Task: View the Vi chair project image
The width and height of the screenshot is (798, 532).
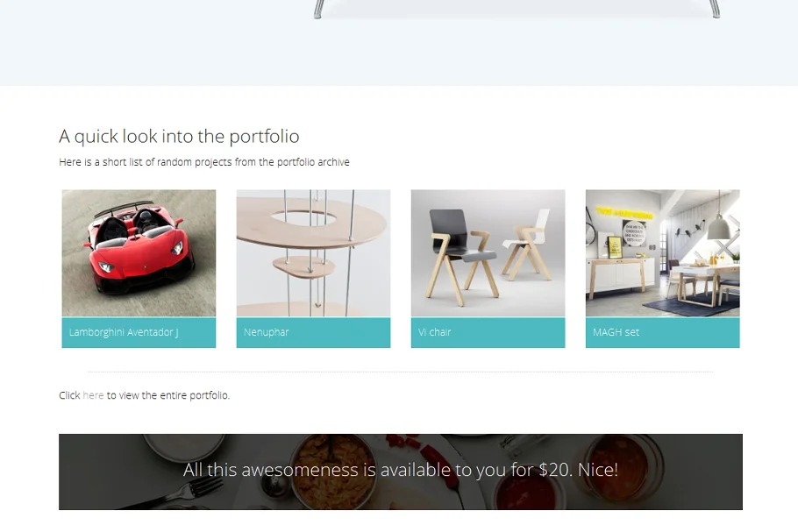Action: click(488, 252)
